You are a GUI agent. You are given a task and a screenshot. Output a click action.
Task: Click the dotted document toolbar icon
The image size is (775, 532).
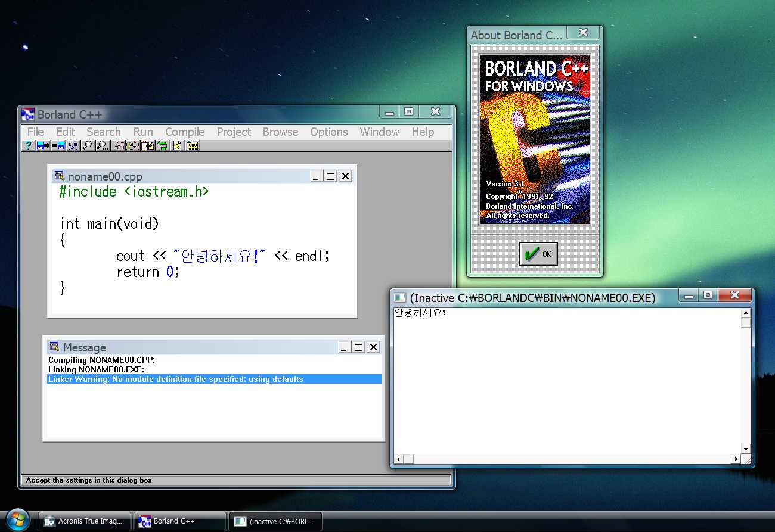click(x=73, y=145)
